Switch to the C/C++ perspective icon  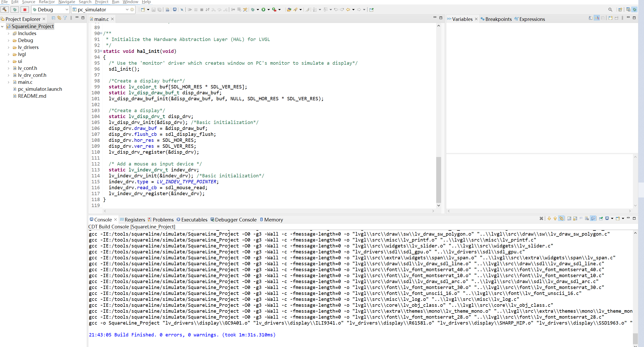pos(628,10)
